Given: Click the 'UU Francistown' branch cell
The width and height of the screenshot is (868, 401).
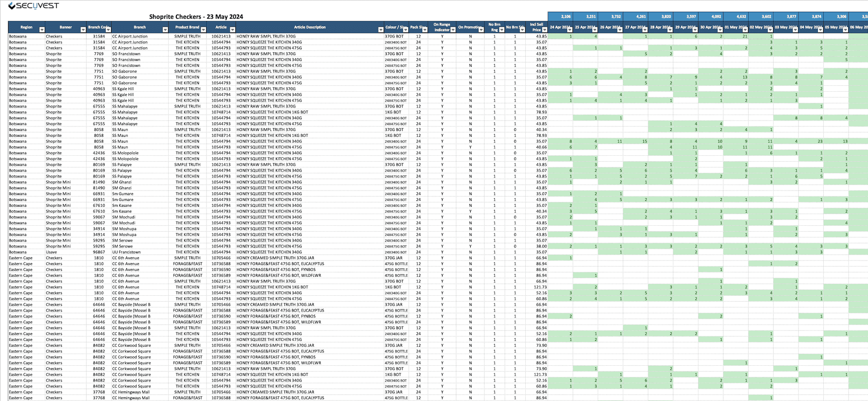Looking at the screenshot, I should pos(127,252).
